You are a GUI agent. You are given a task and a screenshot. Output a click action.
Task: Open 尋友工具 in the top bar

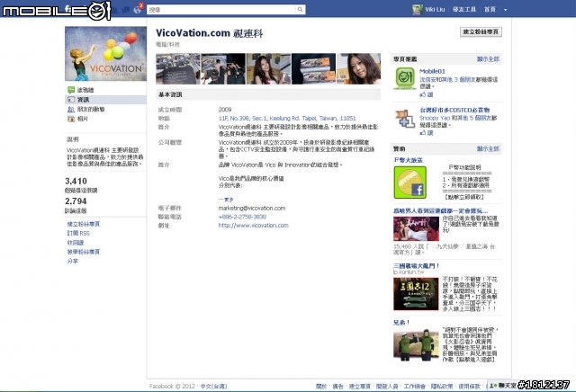(464, 10)
